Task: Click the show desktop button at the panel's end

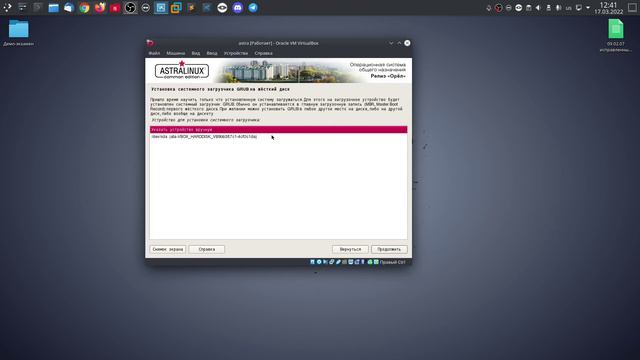Action: point(632,8)
